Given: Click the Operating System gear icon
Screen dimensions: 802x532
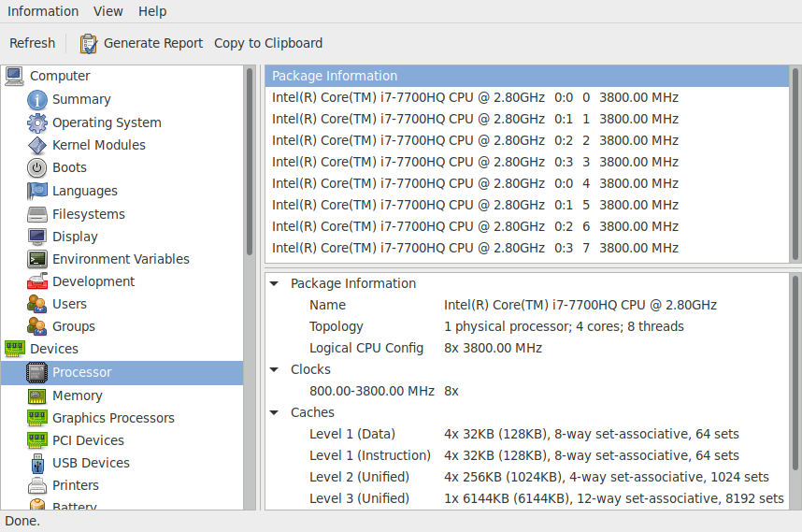Looking at the screenshot, I should [x=36, y=122].
